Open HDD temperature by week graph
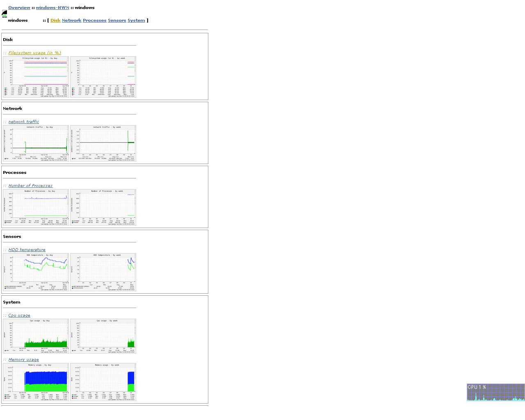Viewport: 525px width, 420px height. point(103,272)
